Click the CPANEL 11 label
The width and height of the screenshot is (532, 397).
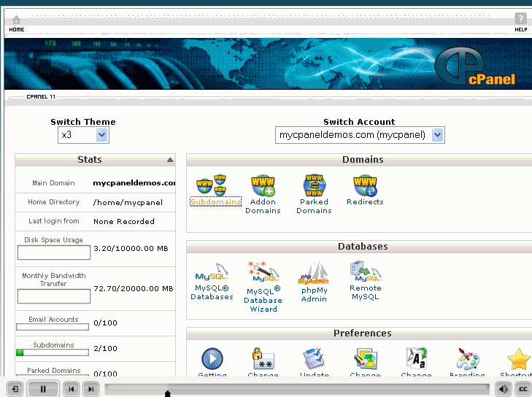pos(41,97)
